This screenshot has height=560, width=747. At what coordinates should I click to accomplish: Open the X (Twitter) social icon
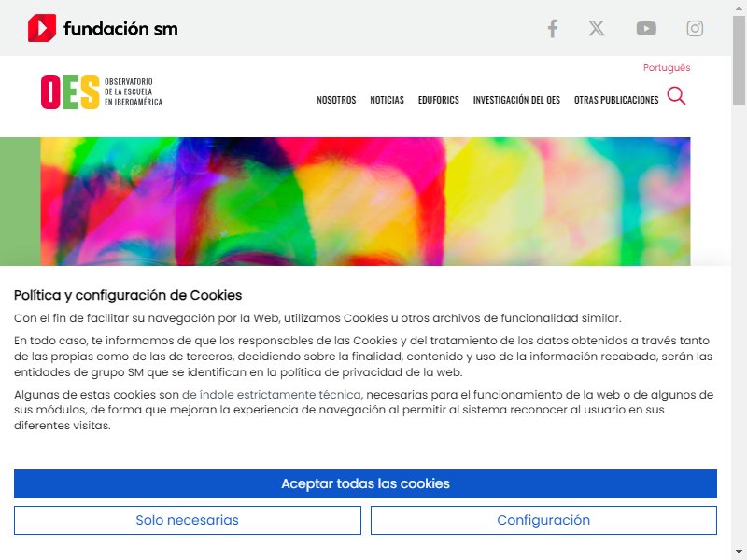pyautogui.click(x=597, y=29)
